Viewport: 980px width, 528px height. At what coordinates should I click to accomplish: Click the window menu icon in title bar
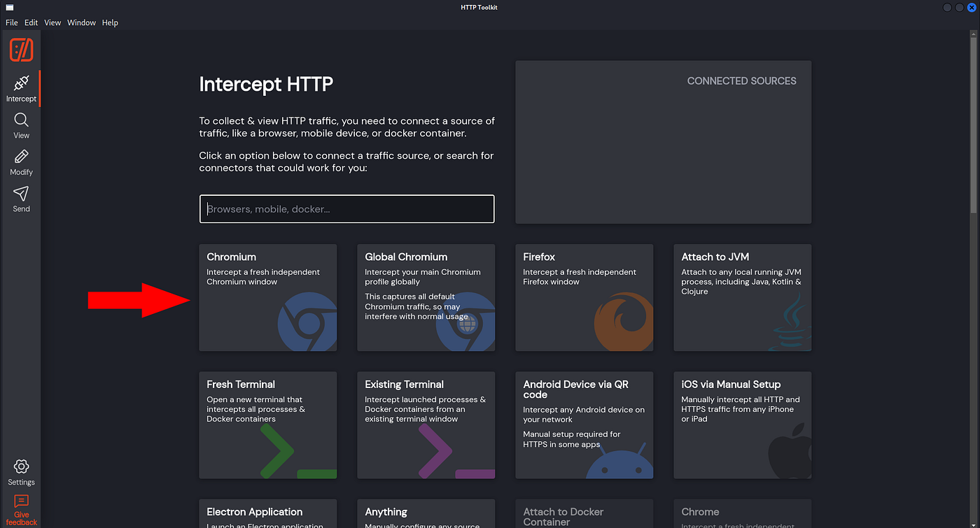point(10,7)
